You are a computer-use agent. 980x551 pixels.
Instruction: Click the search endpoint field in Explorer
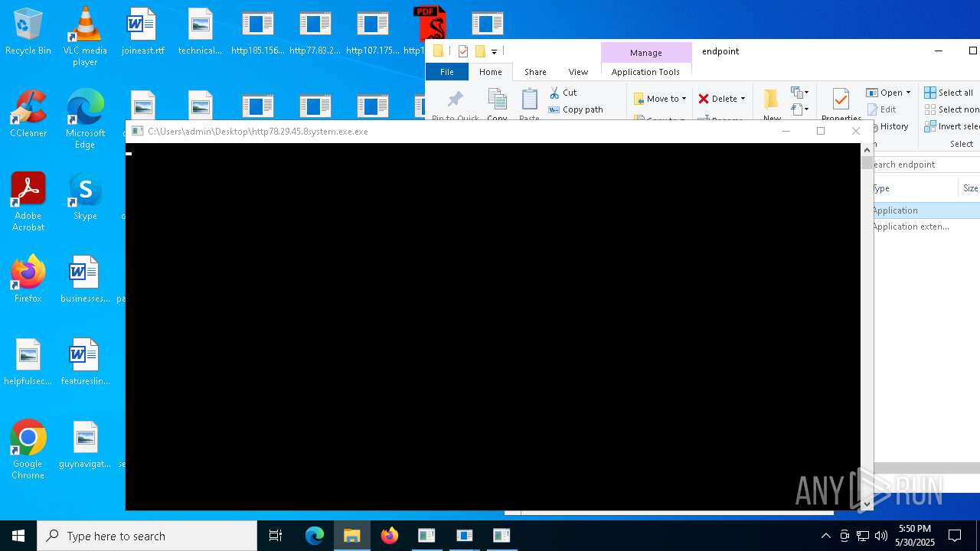click(926, 165)
